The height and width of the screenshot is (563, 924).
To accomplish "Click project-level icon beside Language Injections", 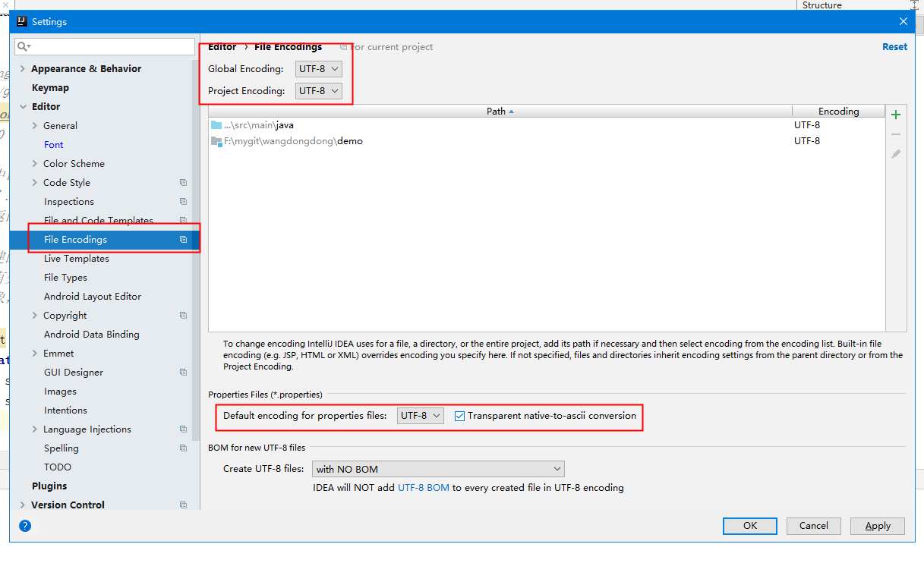I will point(183,429).
